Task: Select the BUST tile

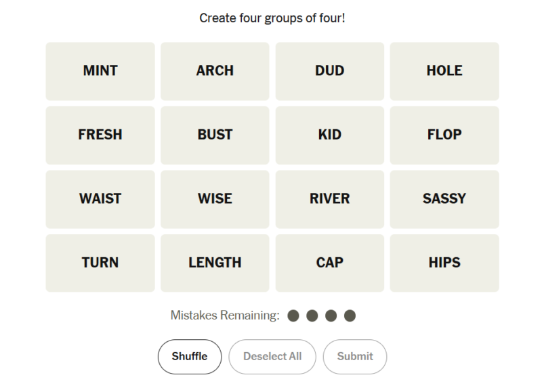Action: tap(215, 135)
